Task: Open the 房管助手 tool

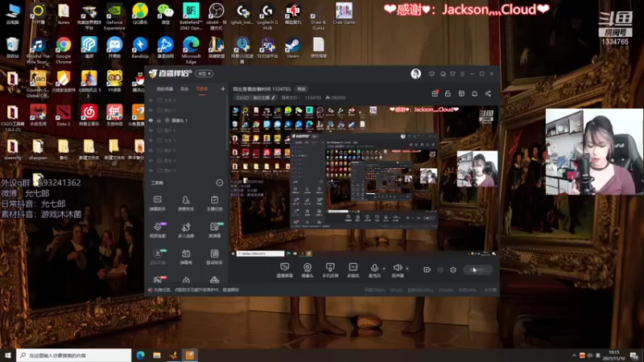Action: (186, 204)
